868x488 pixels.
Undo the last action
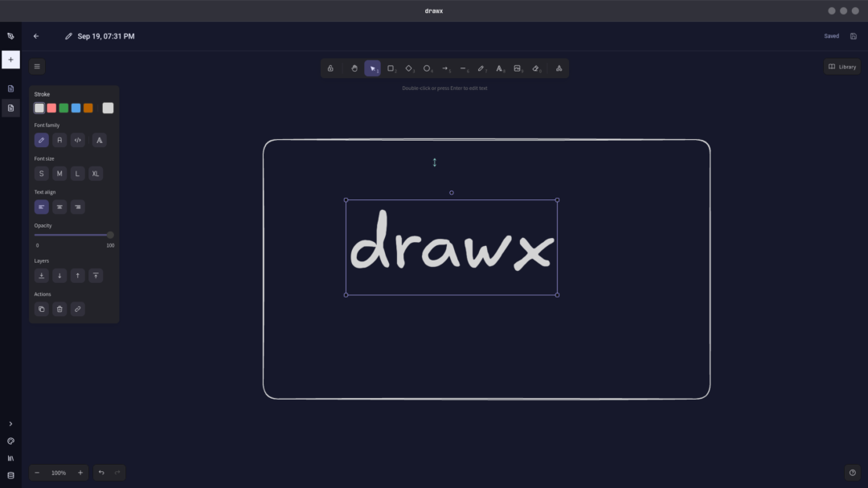(101, 473)
